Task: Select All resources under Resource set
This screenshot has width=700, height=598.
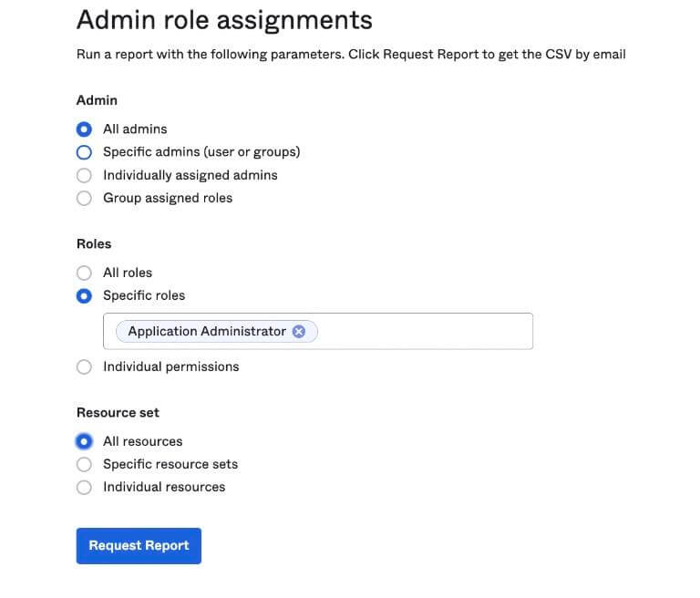Action: 85,441
